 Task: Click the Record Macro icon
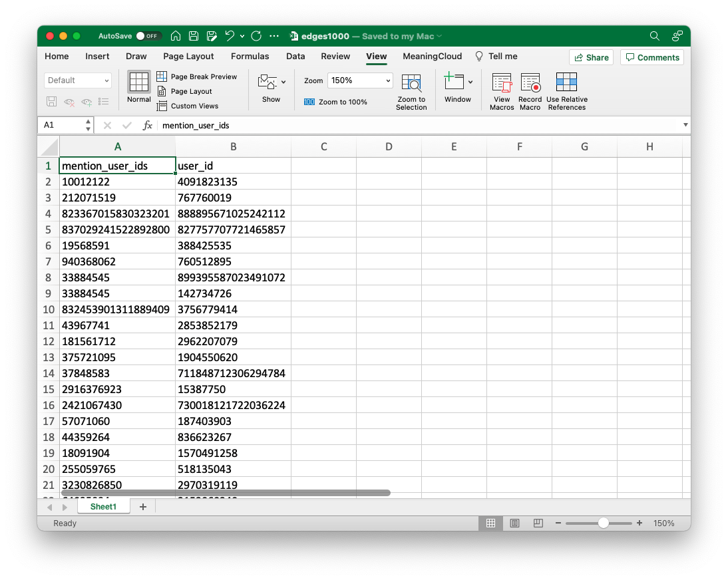530,91
